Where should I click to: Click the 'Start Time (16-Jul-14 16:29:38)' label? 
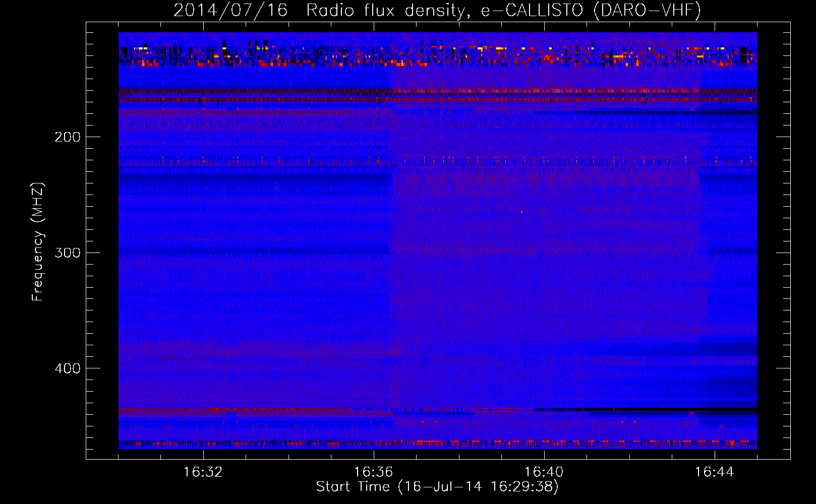tap(437, 487)
